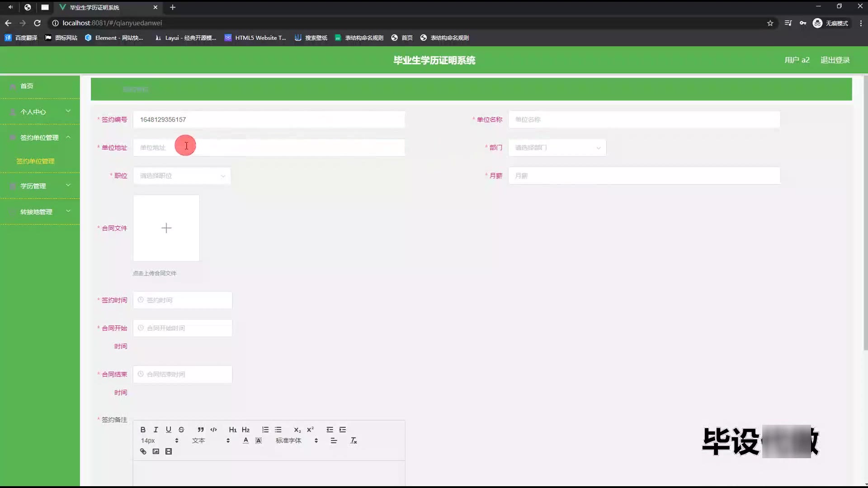This screenshot has width=868, height=488.
Task: Open the 合同开始时间 date picker field
Action: [x=183, y=328]
